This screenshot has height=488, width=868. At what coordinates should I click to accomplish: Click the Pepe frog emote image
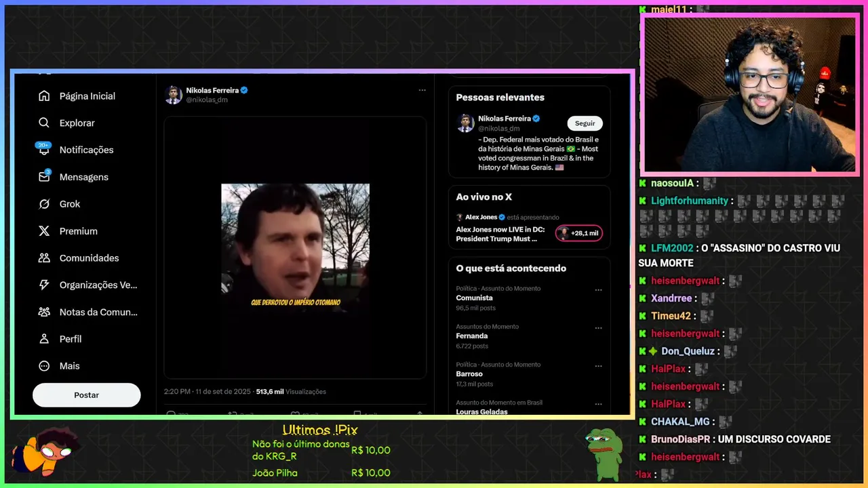tap(604, 453)
